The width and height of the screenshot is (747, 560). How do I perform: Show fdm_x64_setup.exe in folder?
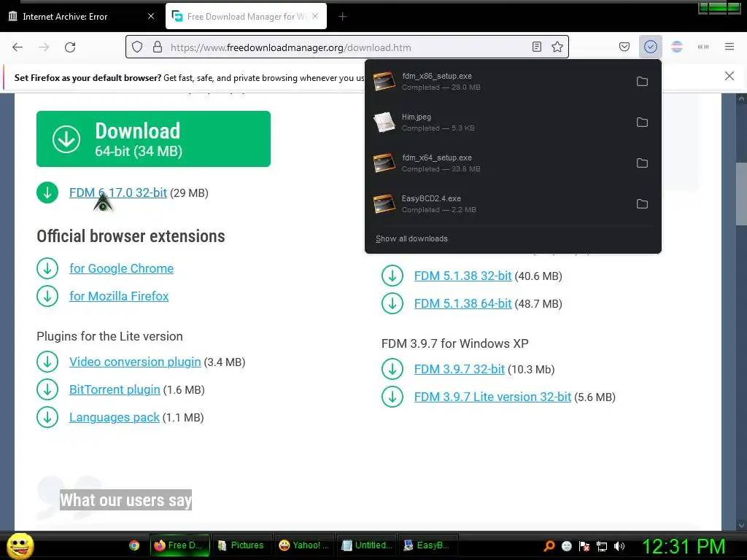click(x=642, y=163)
